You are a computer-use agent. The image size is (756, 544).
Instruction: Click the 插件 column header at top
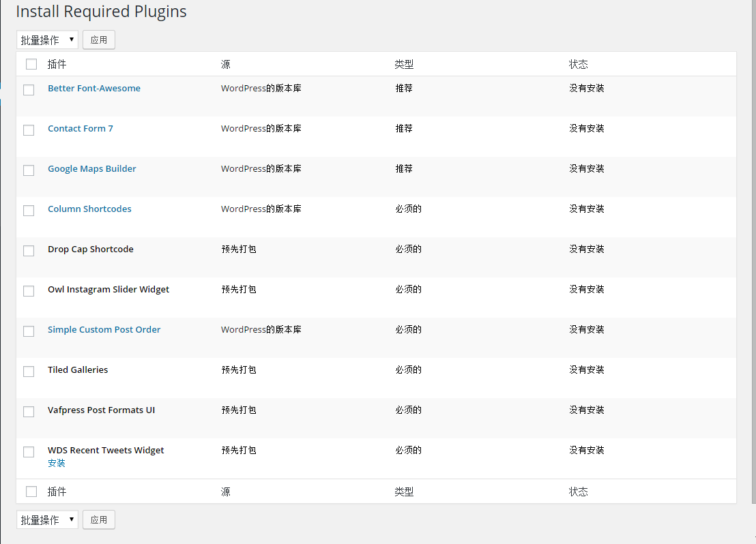[57, 64]
